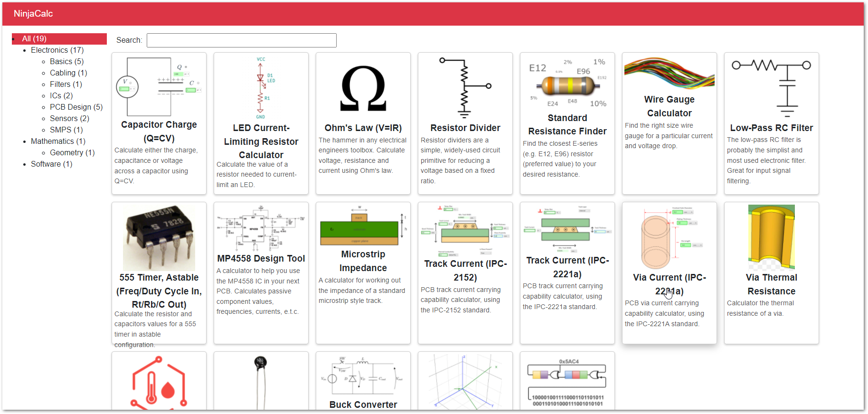Viewport: 868px width, 414px height.
Task: Select the All (19) category
Action: click(34, 39)
